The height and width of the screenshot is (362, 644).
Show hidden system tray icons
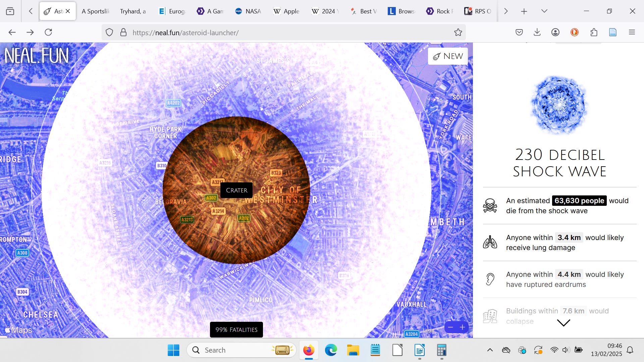490,350
